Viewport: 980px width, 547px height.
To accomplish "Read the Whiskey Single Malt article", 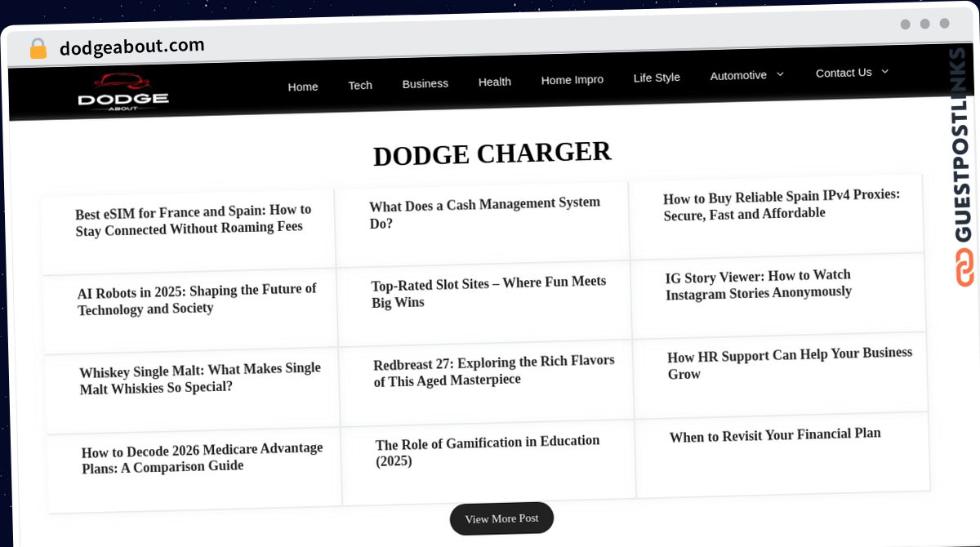I will (x=200, y=378).
